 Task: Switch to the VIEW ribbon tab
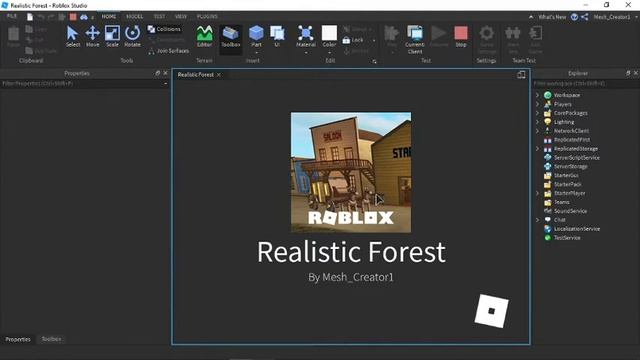click(181, 16)
